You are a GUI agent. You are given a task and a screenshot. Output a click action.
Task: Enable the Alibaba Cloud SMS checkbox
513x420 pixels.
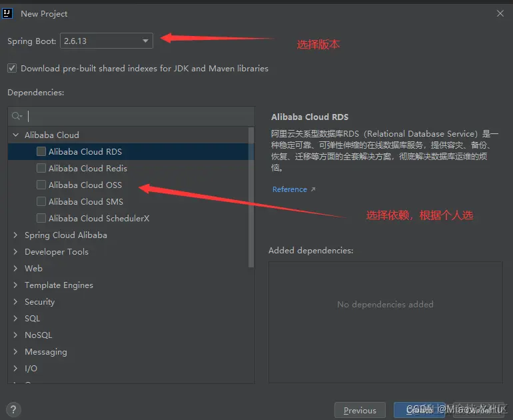[41, 201]
